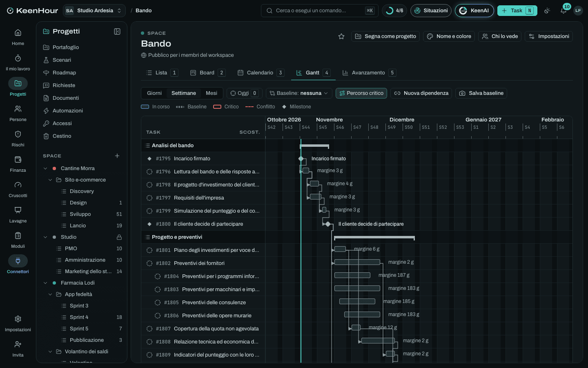Viewport: 588px width, 368px height.
Task: Open the Avanzamento view tab
Action: [x=369, y=73]
